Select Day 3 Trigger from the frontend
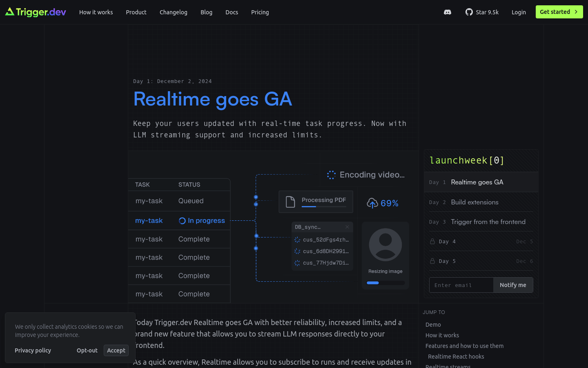Viewport: 588px width, 368px height. point(481,222)
